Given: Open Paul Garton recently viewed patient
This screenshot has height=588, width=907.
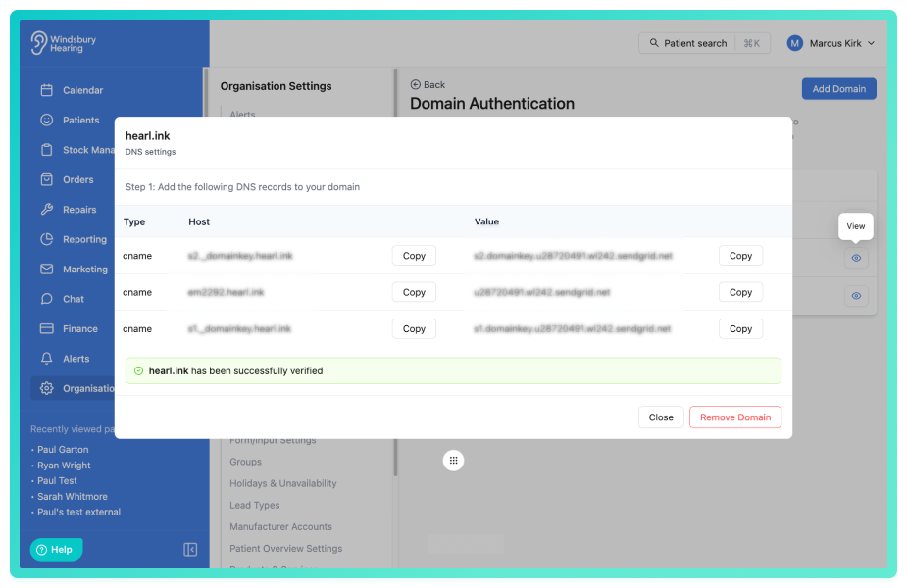Looking at the screenshot, I should [x=63, y=449].
